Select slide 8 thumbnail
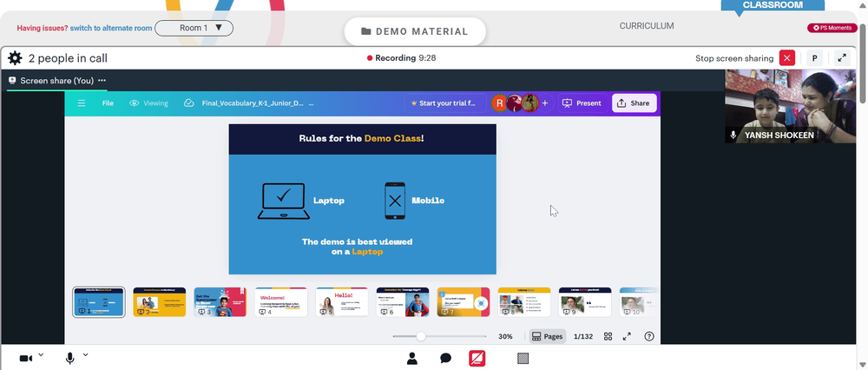 [x=524, y=302]
